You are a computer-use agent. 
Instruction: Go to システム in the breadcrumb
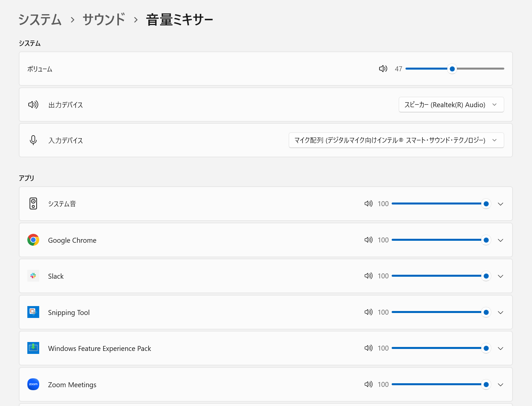(40, 19)
